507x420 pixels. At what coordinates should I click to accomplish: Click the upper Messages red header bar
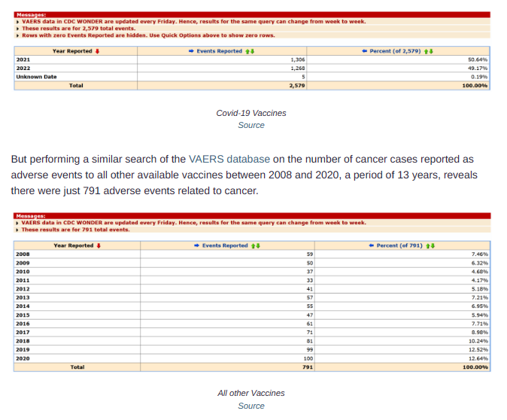(252, 14)
